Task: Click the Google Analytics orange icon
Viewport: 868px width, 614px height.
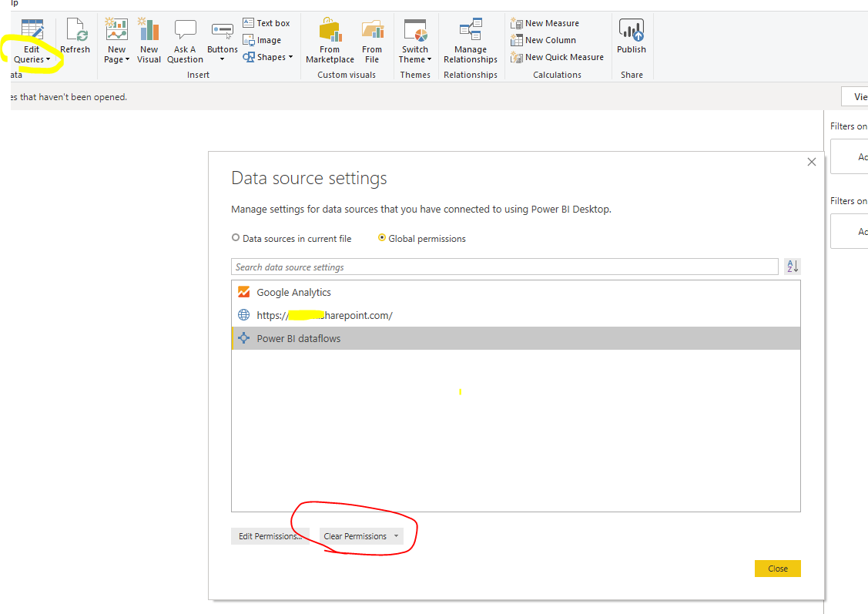Action: pos(243,292)
